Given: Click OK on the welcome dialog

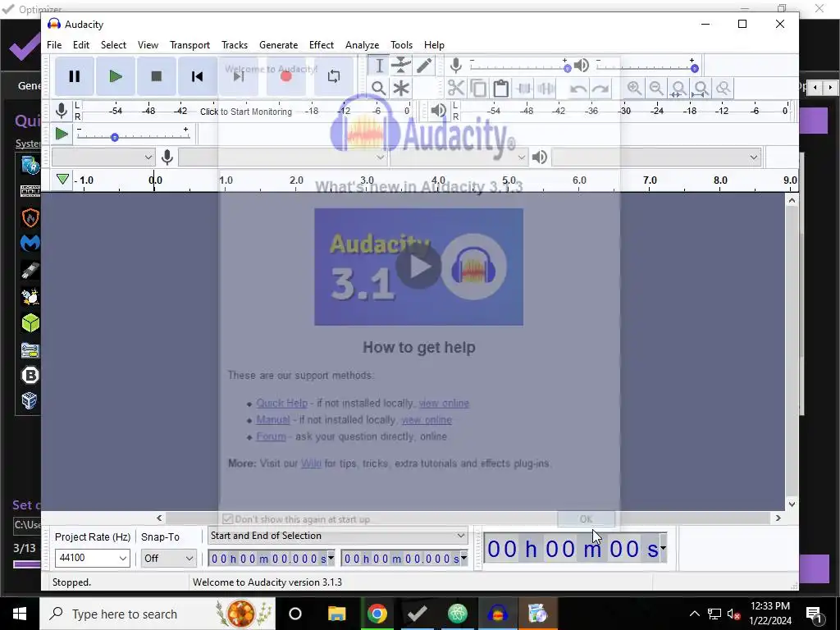Looking at the screenshot, I should [x=586, y=519].
